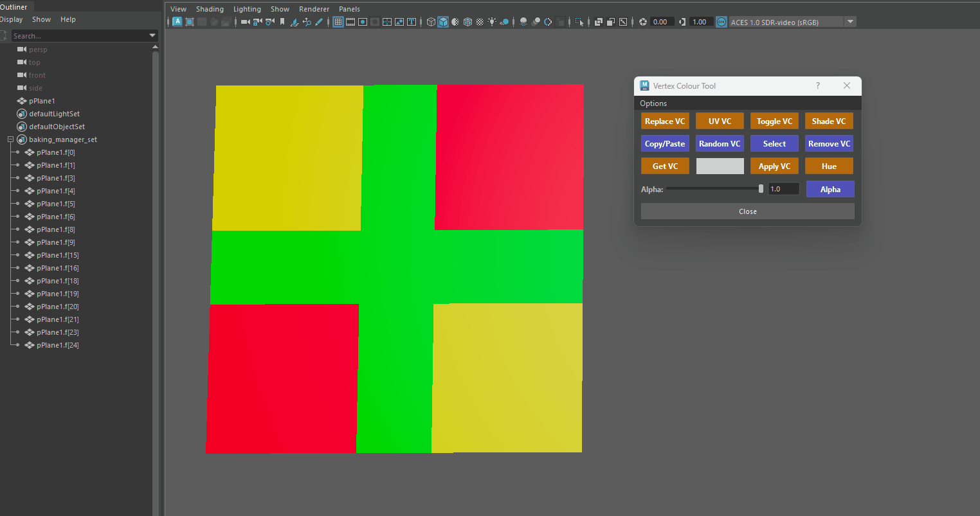Open the viewport View menu
The image size is (980, 516).
pyautogui.click(x=178, y=9)
